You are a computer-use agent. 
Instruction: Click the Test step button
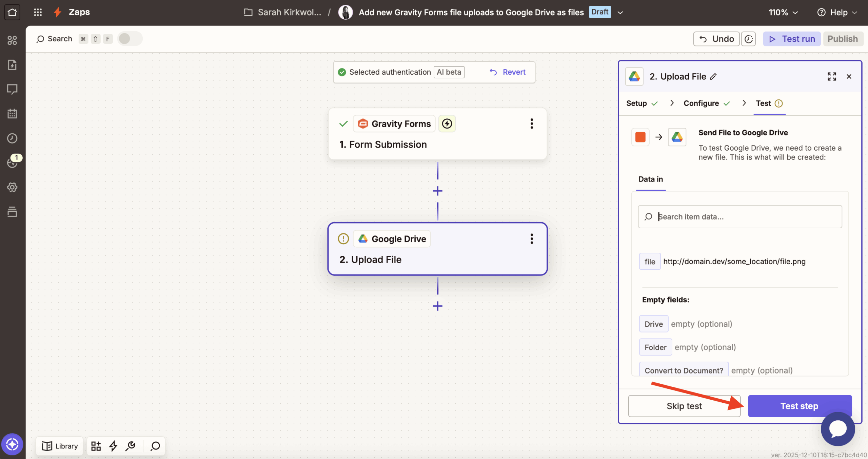tap(799, 406)
